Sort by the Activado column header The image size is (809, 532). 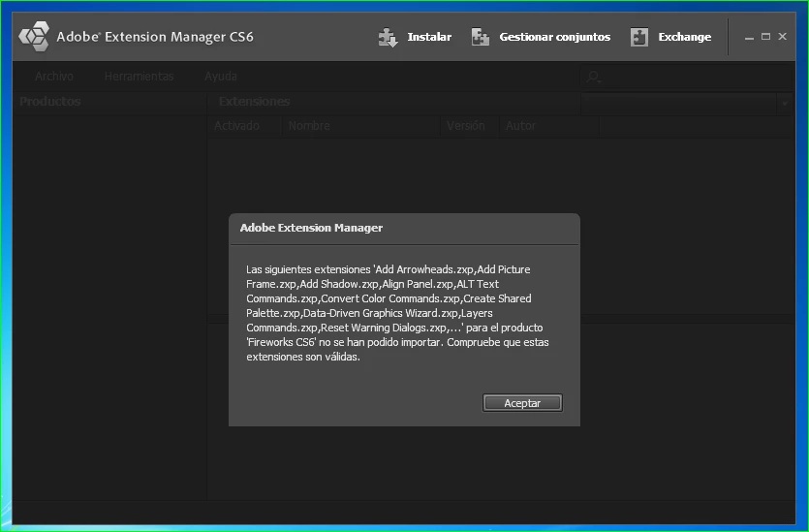(x=244, y=126)
